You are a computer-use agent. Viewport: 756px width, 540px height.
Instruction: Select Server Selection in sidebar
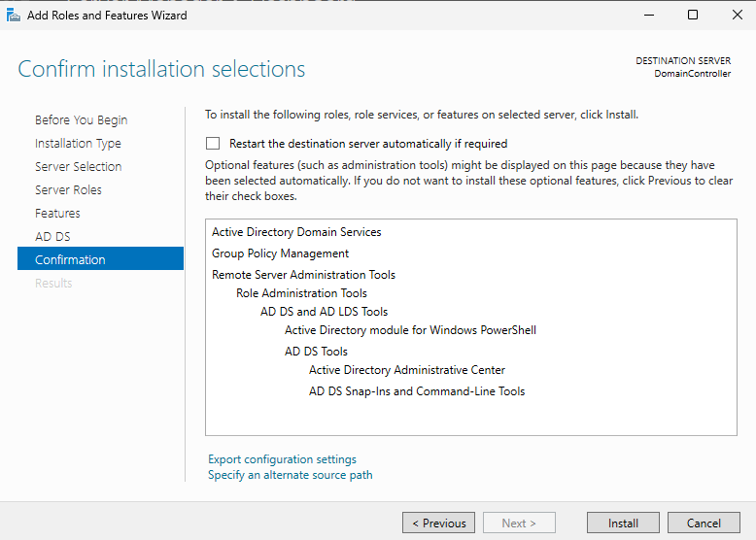click(x=78, y=167)
